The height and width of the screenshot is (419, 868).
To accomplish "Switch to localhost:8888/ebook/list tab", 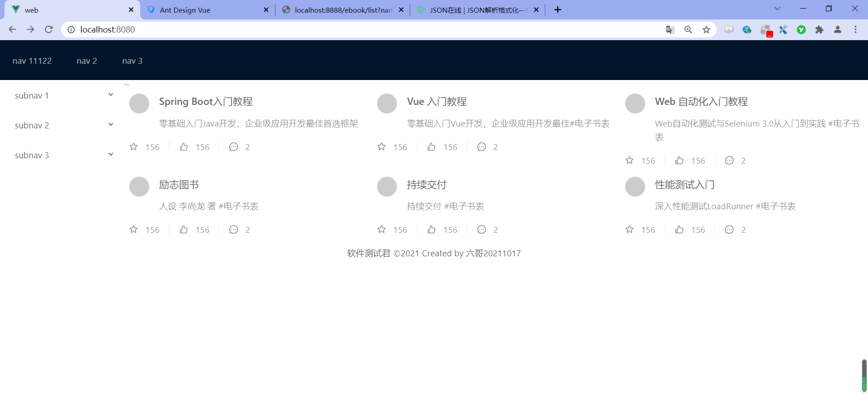I will click(x=343, y=10).
